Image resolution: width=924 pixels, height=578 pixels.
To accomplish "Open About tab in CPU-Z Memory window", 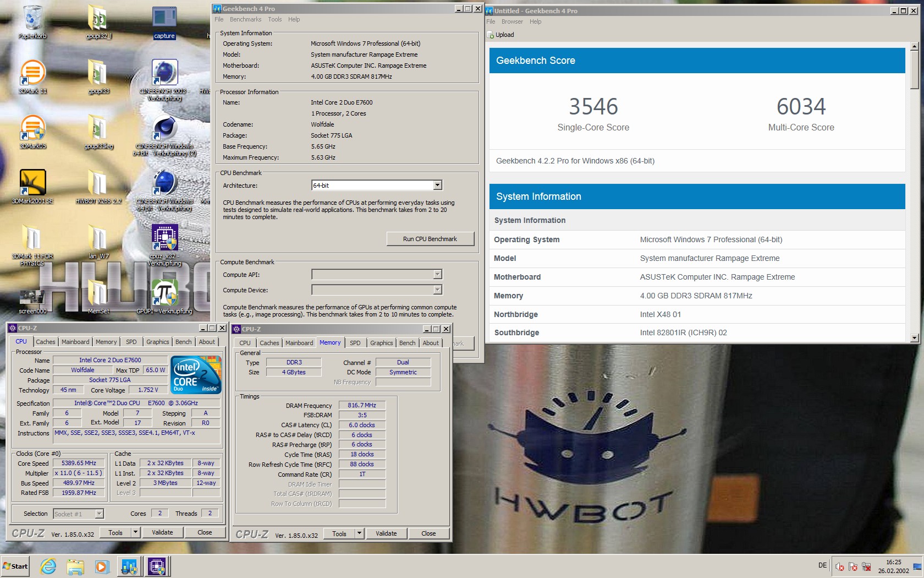I will coord(431,343).
